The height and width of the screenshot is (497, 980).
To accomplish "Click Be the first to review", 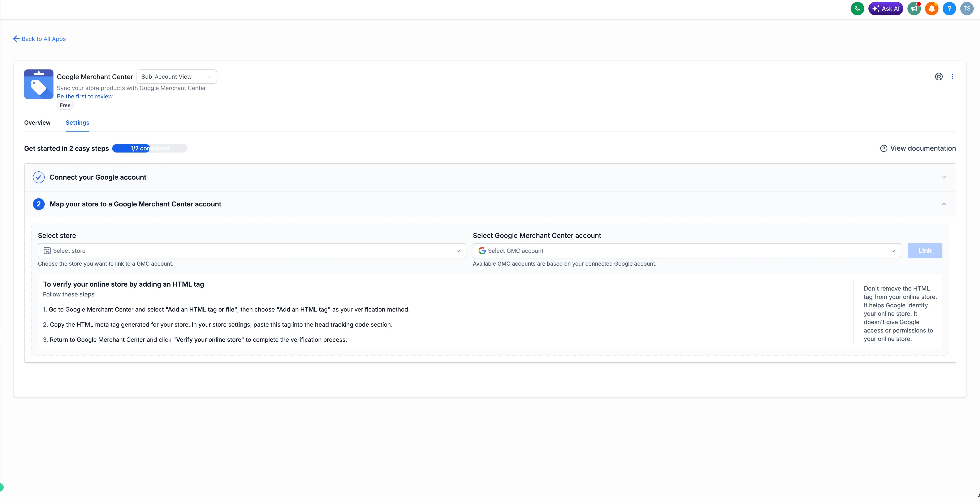I will click(x=85, y=96).
